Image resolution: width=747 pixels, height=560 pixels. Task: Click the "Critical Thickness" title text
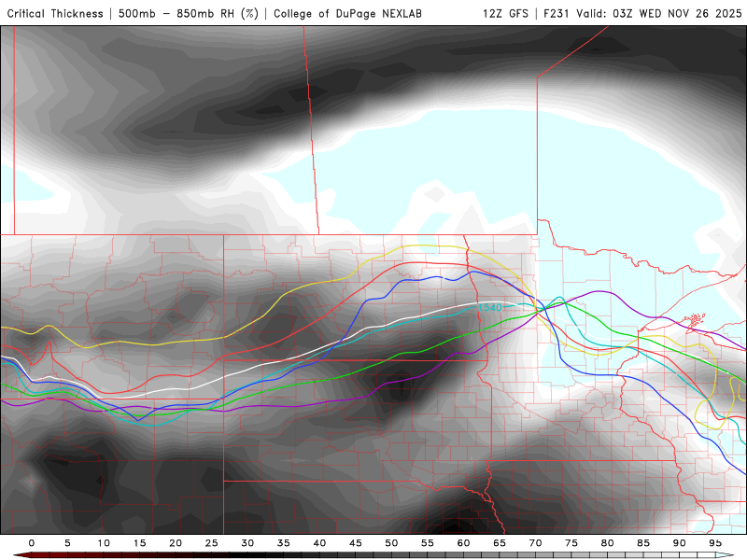(x=55, y=14)
